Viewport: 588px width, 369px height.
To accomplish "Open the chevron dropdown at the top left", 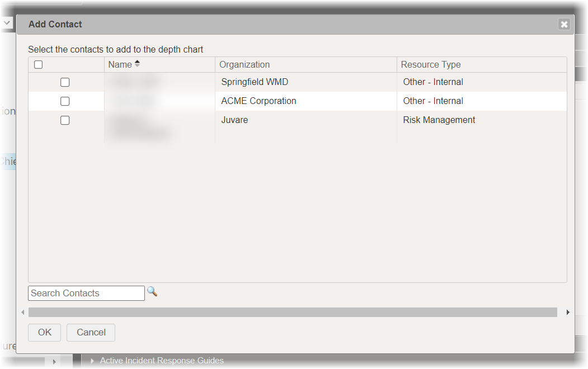I will tap(6, 22).
